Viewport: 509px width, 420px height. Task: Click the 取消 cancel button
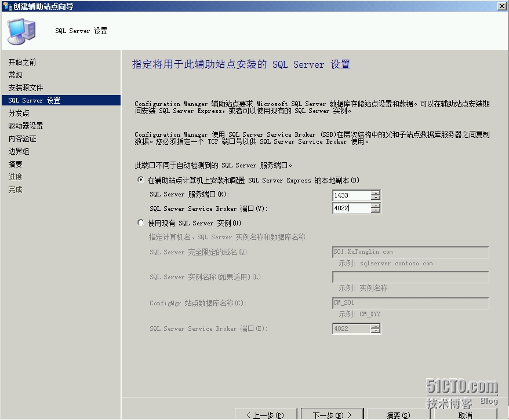tap(465, 414)
